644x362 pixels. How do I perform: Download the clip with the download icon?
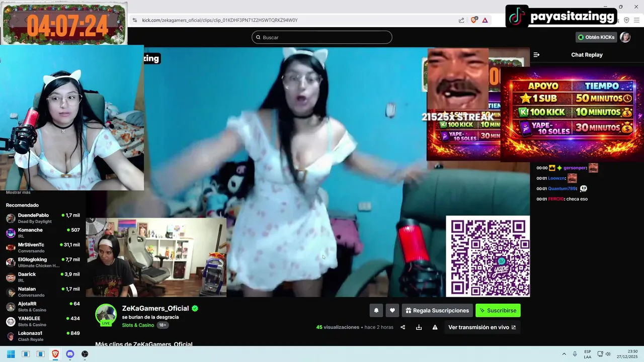click(x=419, y=327)
